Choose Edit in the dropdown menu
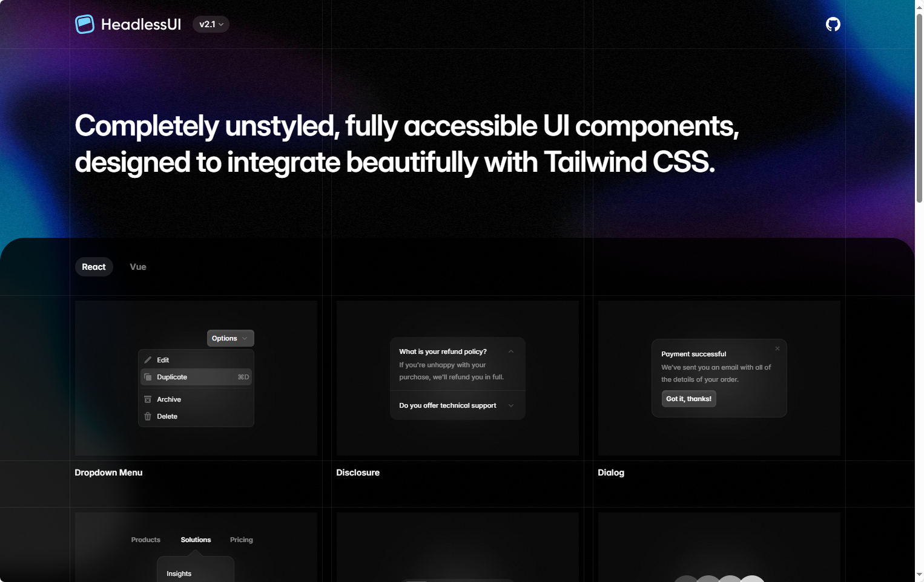924x582 pixels. (x=196, y=360)
